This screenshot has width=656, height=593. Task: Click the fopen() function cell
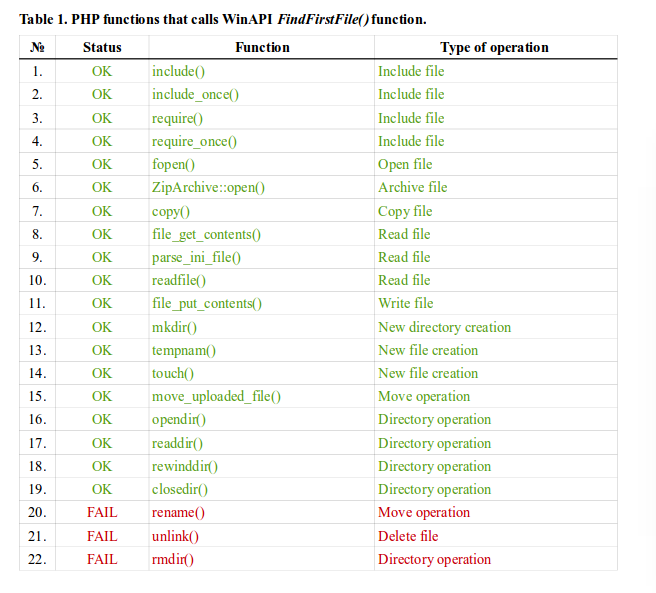pyautogui.click(x=173, y=164)
